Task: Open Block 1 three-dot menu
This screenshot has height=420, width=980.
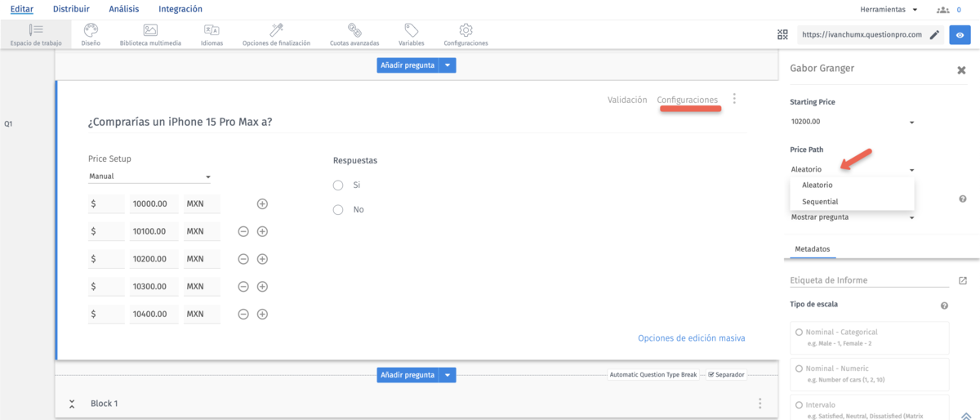Action: (759, 404)
